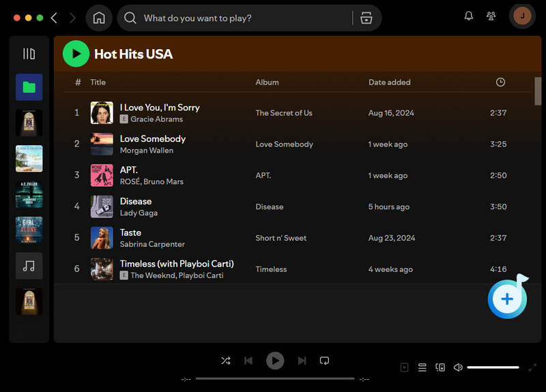Sort by the Date added column header
The width and height of the screenshot is (546, 392).
(x=389, y=82)
